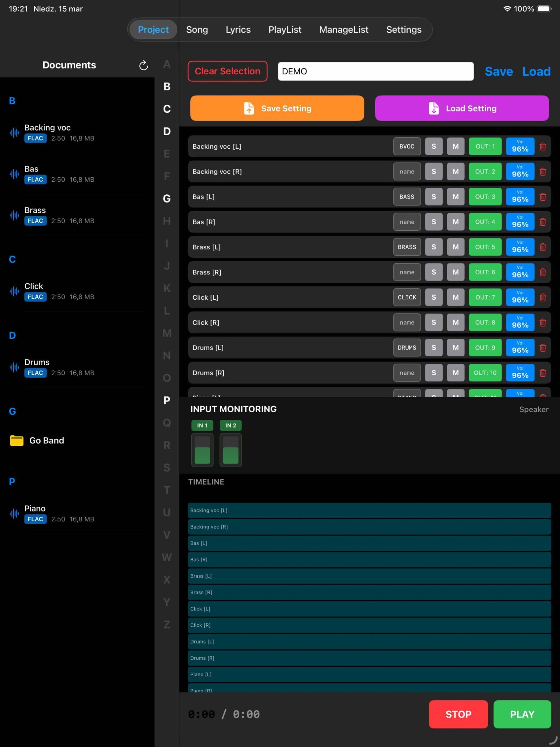Open the ManageList tab
The height and width of the screenshot is (747, 560).
(x=344, y=29)
